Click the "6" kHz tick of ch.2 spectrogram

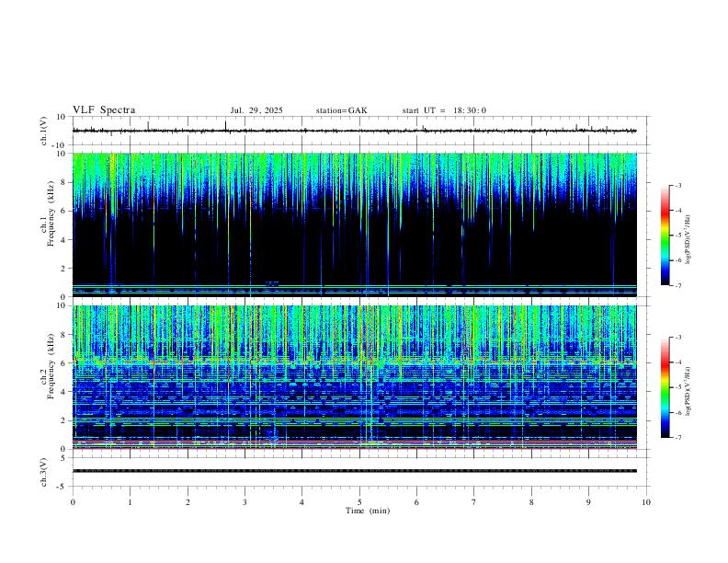coord(63,363)
